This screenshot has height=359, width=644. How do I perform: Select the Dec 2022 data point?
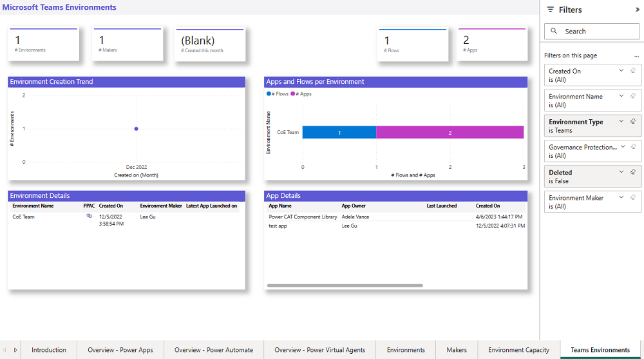[x=137, y=129]
